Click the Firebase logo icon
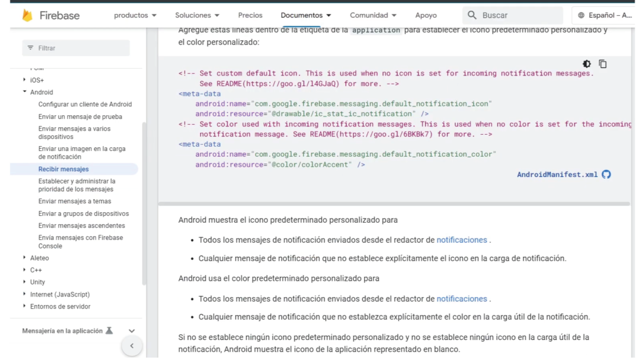644x360 pixels. pyautogui.click(x=27, y=15)
